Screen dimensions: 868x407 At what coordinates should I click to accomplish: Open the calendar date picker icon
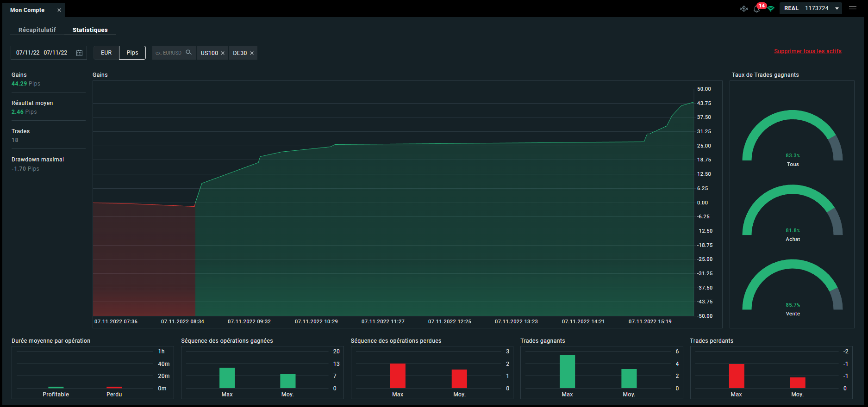pos(79,53)
